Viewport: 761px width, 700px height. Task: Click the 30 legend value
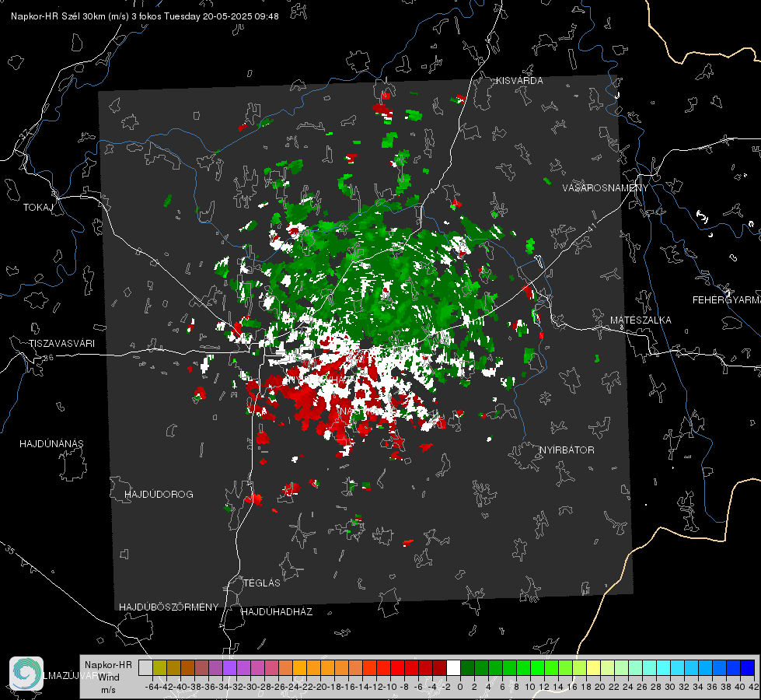[x=670, y=687]
